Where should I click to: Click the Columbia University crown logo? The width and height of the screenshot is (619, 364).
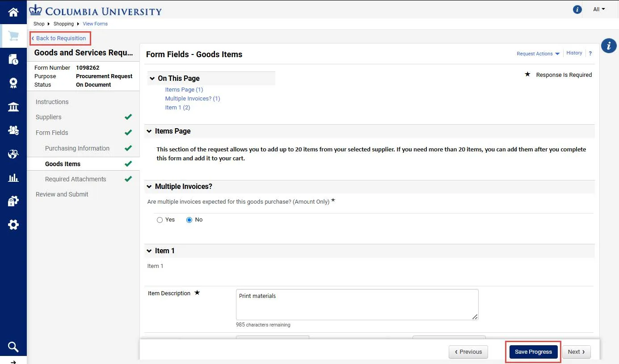36,10
